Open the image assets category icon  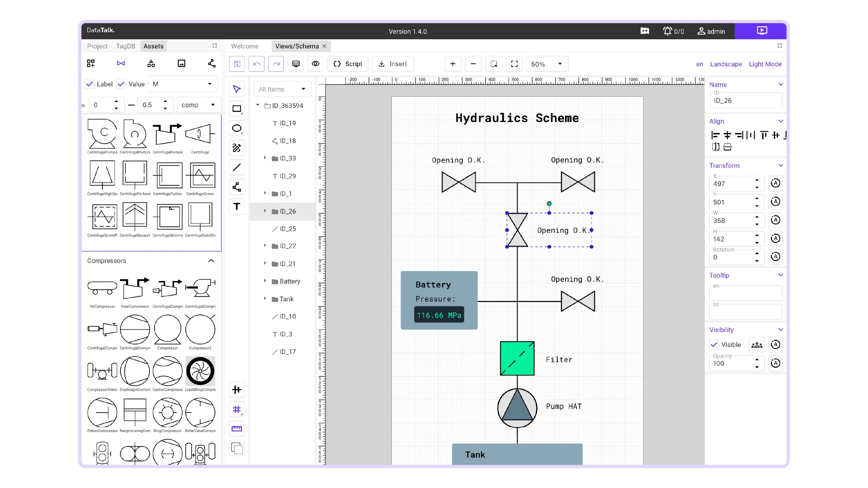pyautogui.click(x=181, y=63)
